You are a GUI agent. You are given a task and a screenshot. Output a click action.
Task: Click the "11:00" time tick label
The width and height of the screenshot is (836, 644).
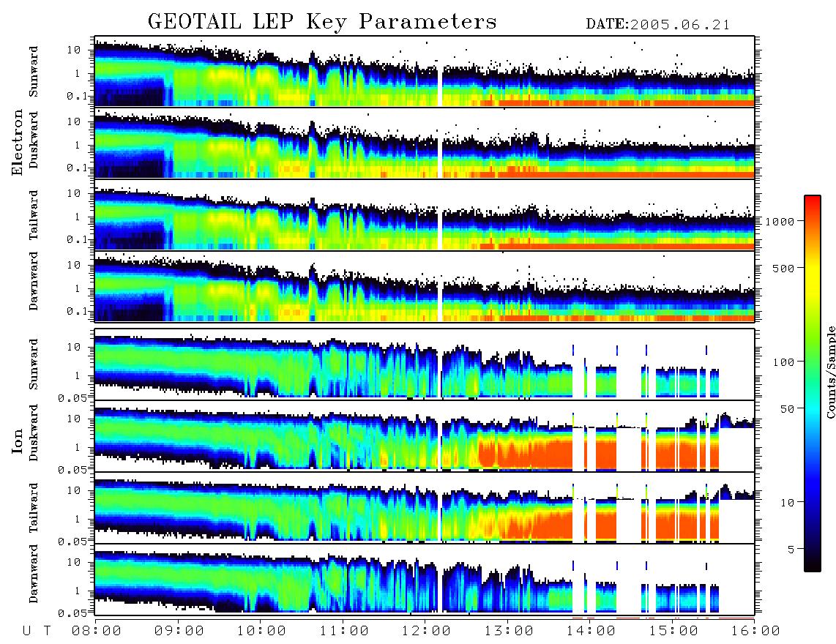click(344, 632)
